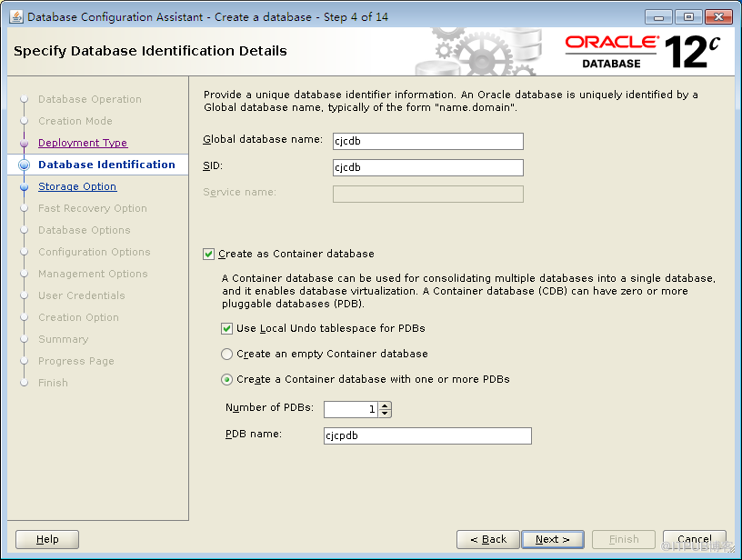This screenshot has height=560, width=742.
Task: Toggle Create as Container database checkbox
Action: pyautogui.click(x=209, y=254)
